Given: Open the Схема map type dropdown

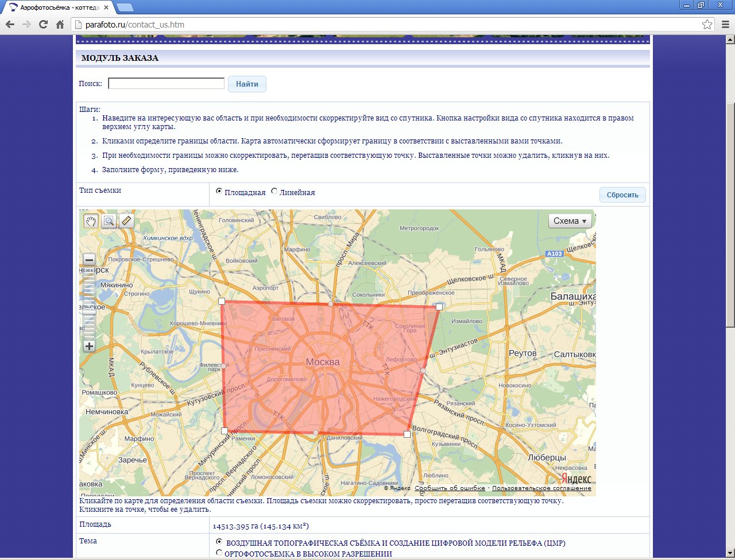Looking at the screenshot, I should tap(570, 221).
